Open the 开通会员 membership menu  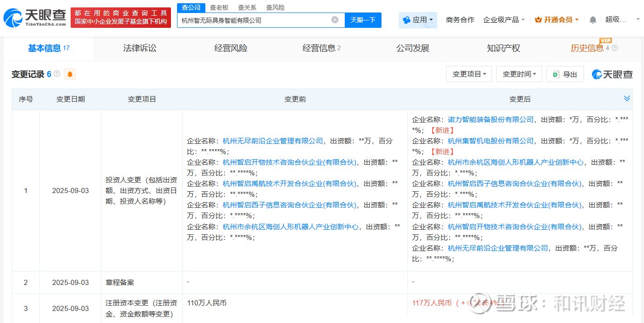point(557,20)
